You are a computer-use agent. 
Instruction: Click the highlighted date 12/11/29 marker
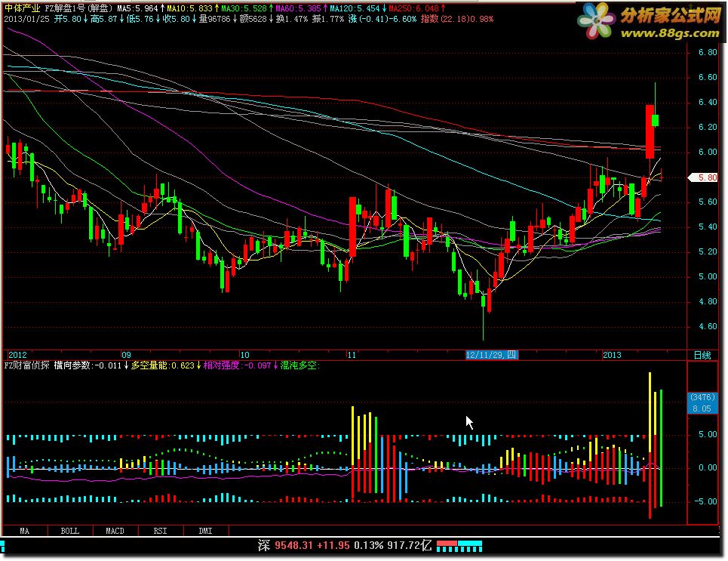coord(491,355)
